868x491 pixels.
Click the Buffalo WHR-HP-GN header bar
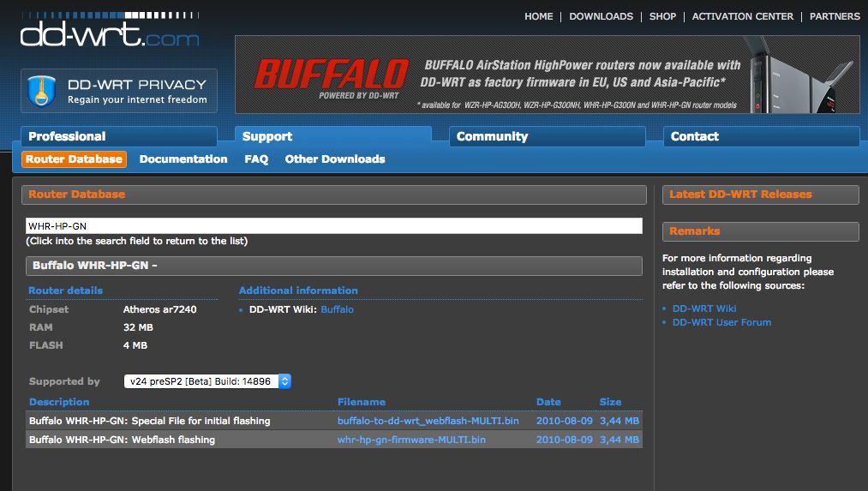[x=334, y=266]
